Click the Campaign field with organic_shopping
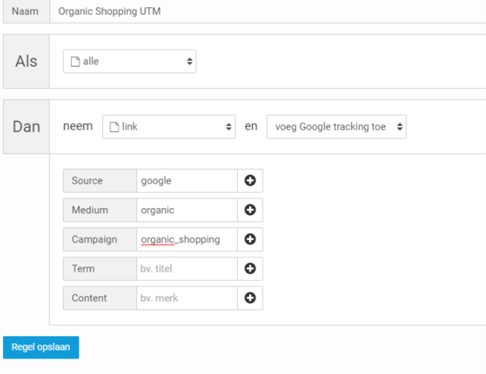Viewport: 486px width, 374px height. click(187, 239)
